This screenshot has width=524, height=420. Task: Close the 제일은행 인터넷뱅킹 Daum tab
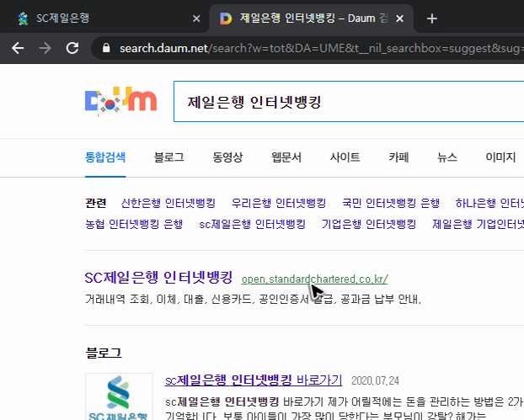tap(399, 19)
